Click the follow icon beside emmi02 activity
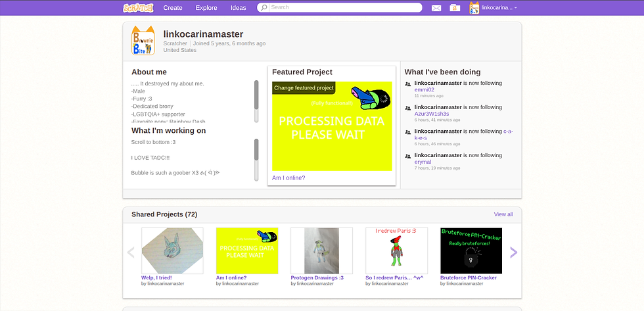The height and width of the screenshot is (311, 644). [x=408, y=84]
